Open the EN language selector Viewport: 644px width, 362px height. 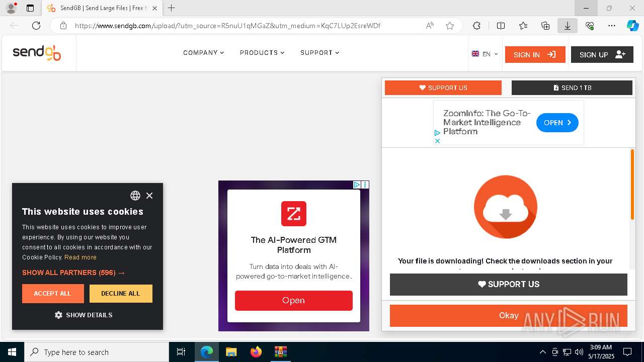[485, 54]
